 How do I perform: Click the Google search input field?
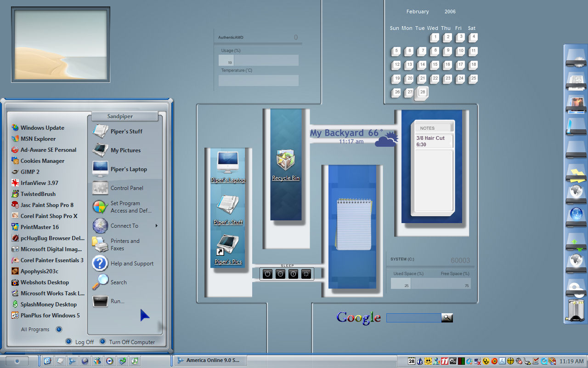click(413, 318)
